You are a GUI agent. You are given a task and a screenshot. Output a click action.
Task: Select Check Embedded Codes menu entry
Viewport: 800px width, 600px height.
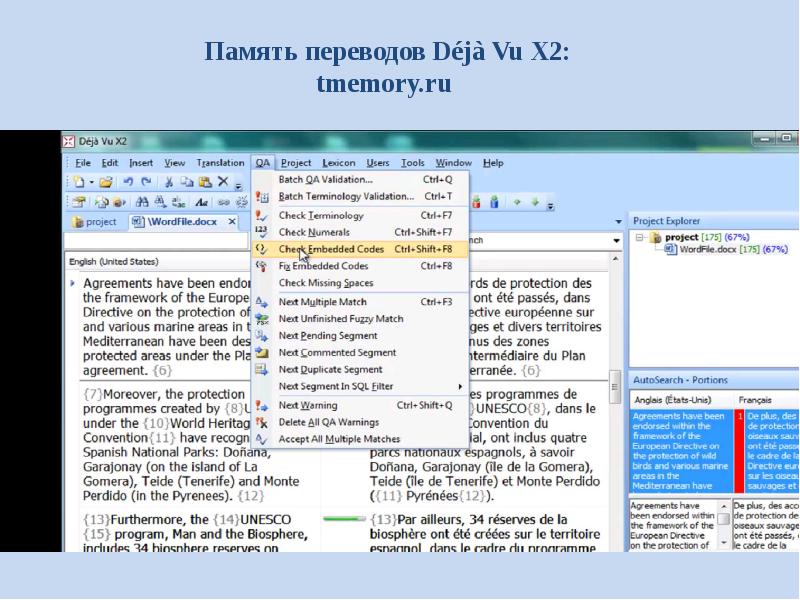[x=331, y=249]
